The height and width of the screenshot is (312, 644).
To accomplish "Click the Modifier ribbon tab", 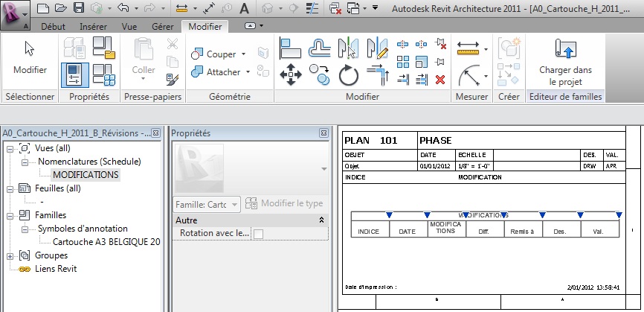I will [205, 26].
